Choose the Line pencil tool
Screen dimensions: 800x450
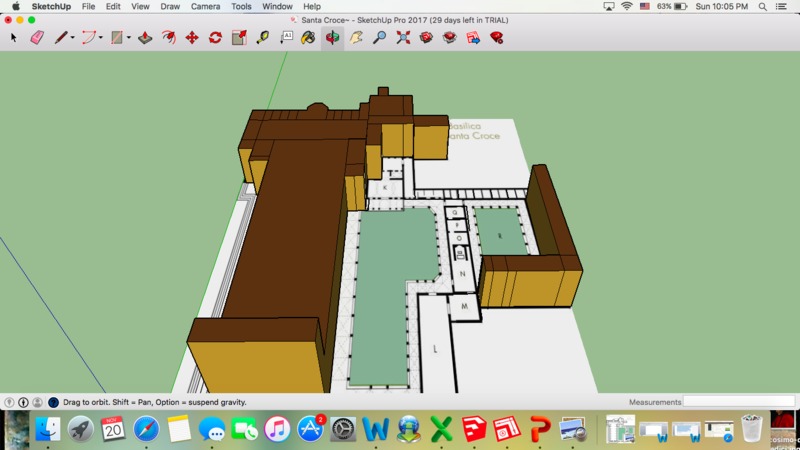tap(61, 37)
